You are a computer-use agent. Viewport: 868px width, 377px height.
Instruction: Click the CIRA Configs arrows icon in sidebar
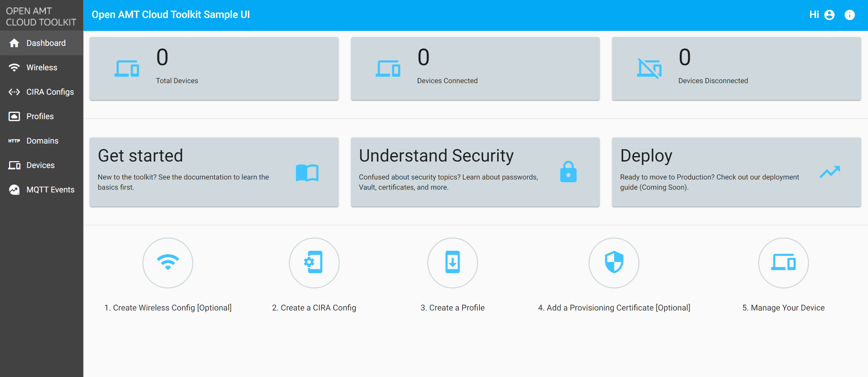click(x=14, y=92)
